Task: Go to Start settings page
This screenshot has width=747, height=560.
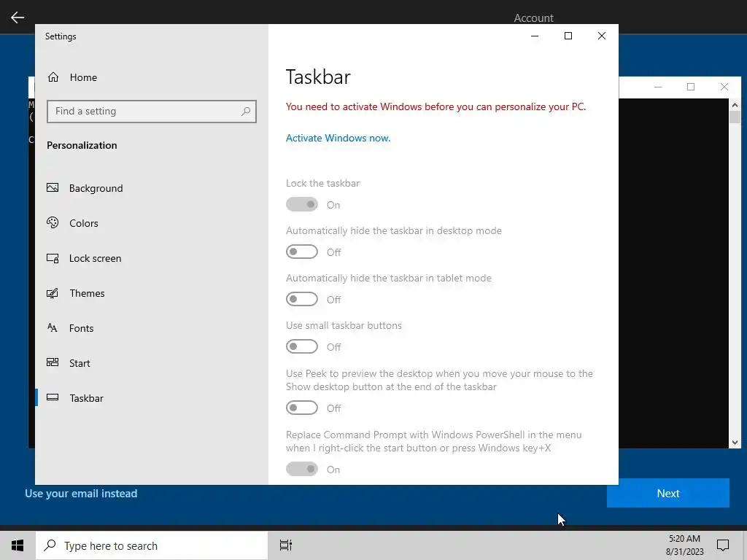Action: pyautogui.click(x=152, y=363)
